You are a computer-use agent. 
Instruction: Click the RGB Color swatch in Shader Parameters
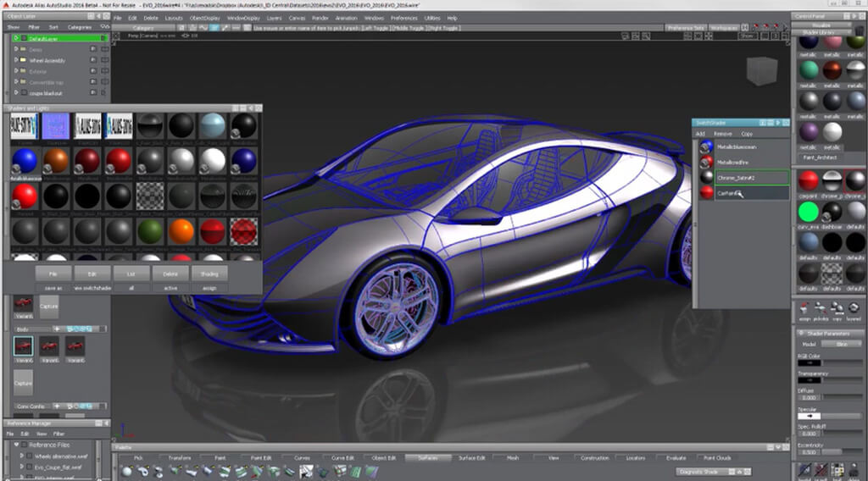coord(810,363)
